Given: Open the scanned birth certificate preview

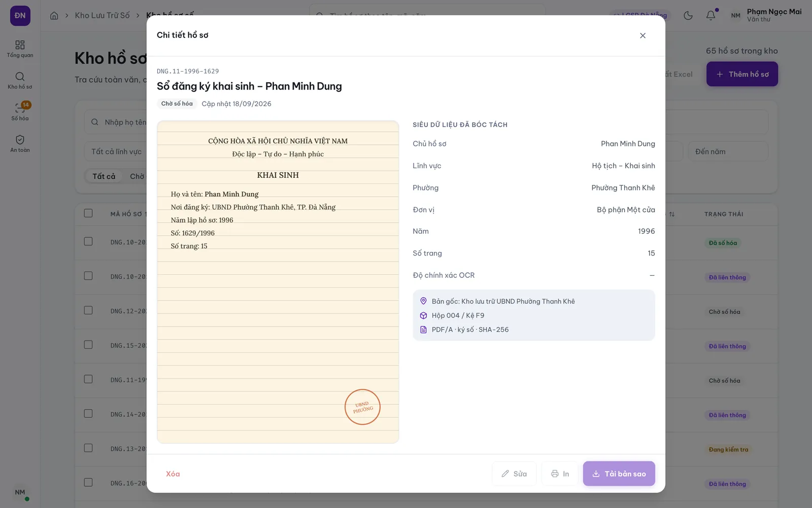Looking at the screenshot, I should 278,282.
